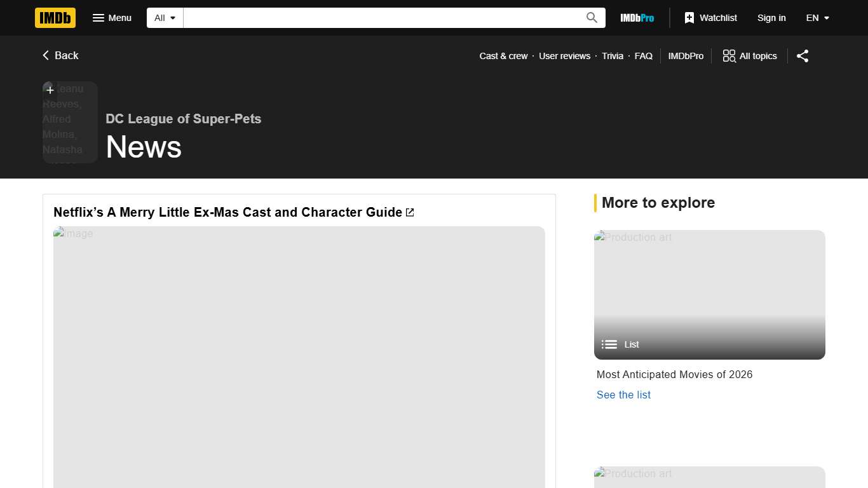Image resolution: width=868 pixels, height=488 pixels.
Task: Click the Sign in link
Action: click(771, 18)
